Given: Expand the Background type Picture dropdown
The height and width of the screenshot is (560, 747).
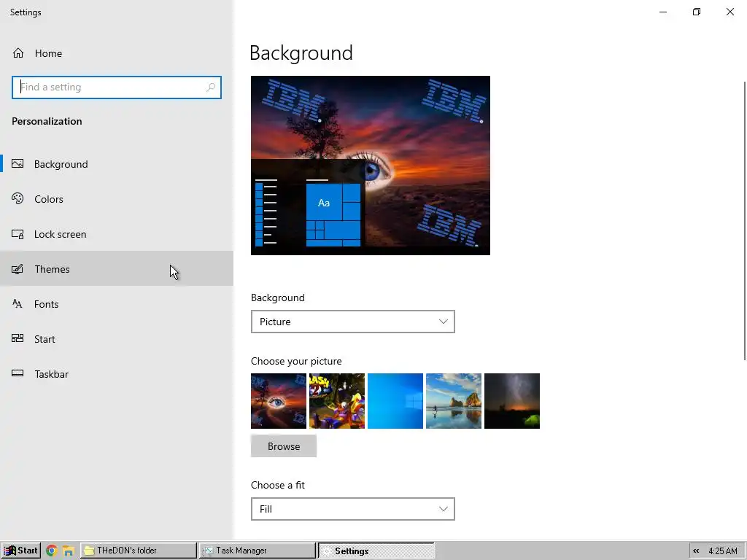Looking at the screenshot, I should click(352, 322).
